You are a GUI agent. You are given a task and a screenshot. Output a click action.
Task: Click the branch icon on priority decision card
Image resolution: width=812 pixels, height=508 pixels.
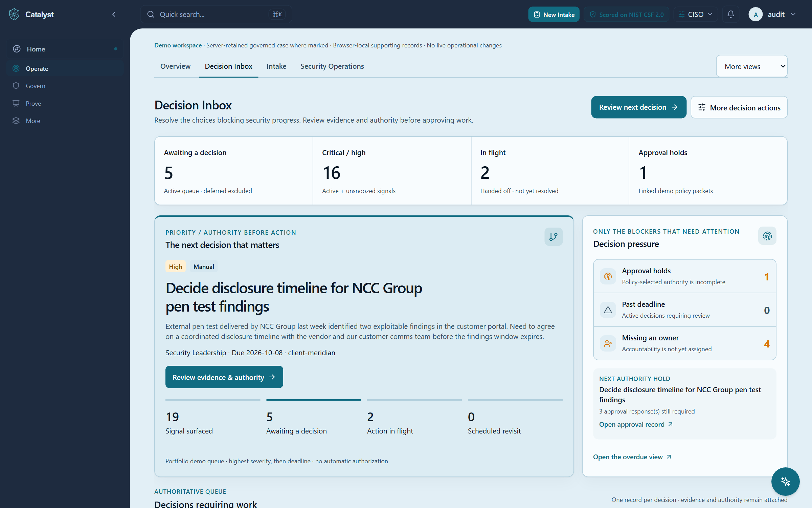click(554, 237)
